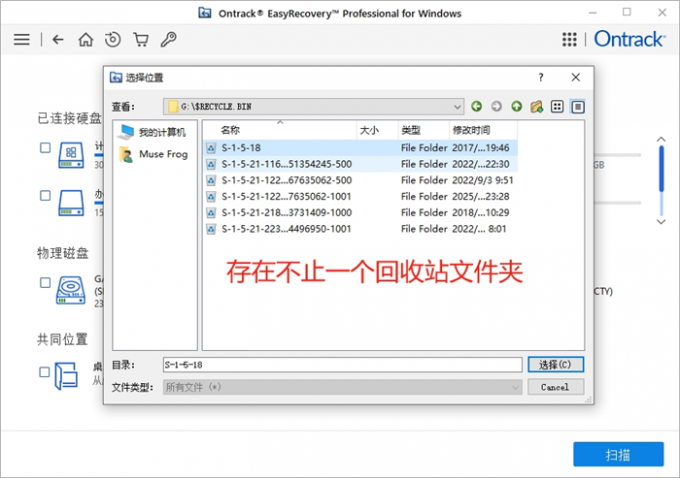Click the dialog help question mark
The height and width of the screenshot is (478, 680).
pyautogui.click(x=540, y=78)
